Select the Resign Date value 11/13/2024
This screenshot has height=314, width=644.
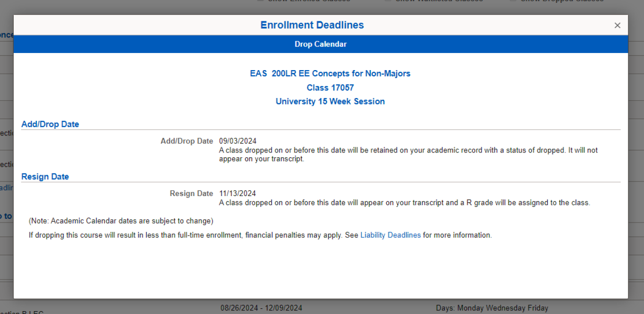coord(237,193)
